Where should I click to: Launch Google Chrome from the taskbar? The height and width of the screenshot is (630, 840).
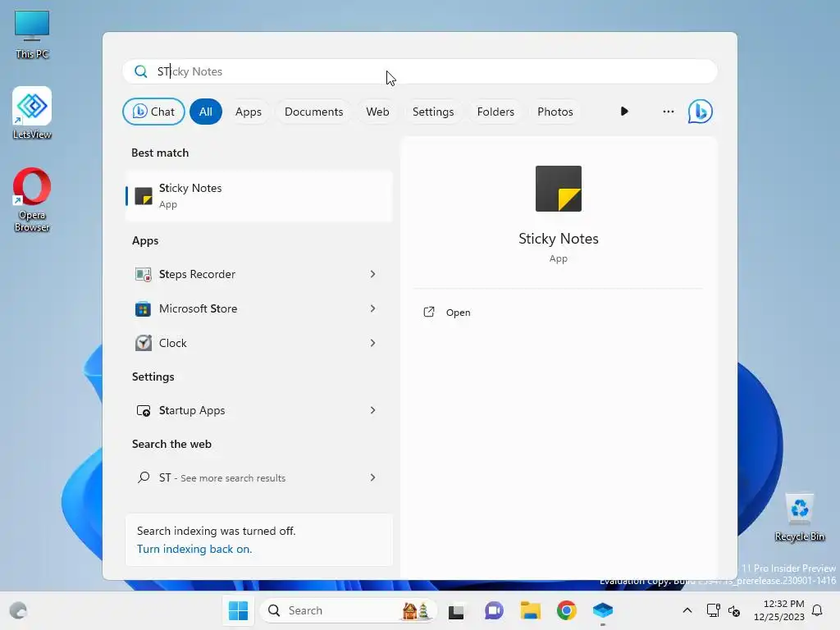pyautogui.click(x=566, y=610)
